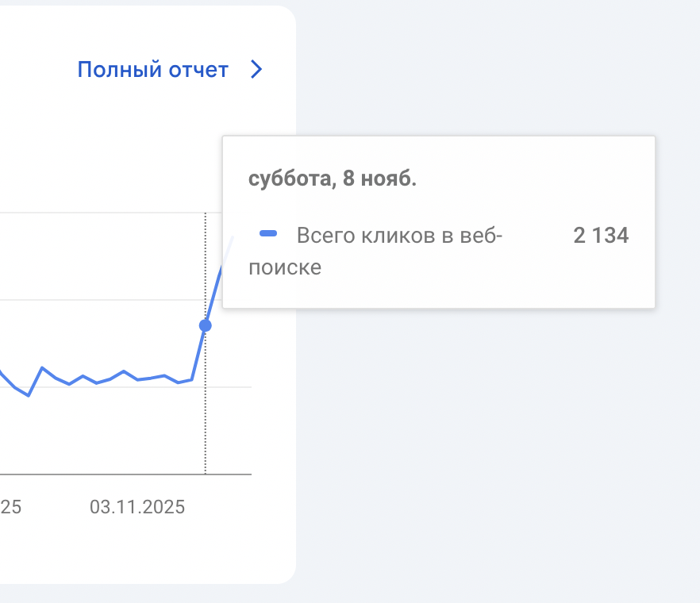Click the x-axis date label "03.11.2025"
This screenshot has width=700, height=603.
click(137, 507)
